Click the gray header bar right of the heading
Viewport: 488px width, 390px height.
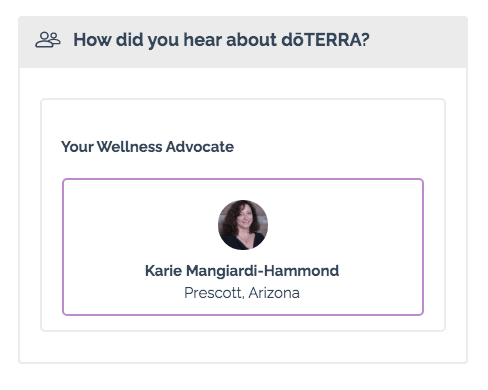(417, 42)
